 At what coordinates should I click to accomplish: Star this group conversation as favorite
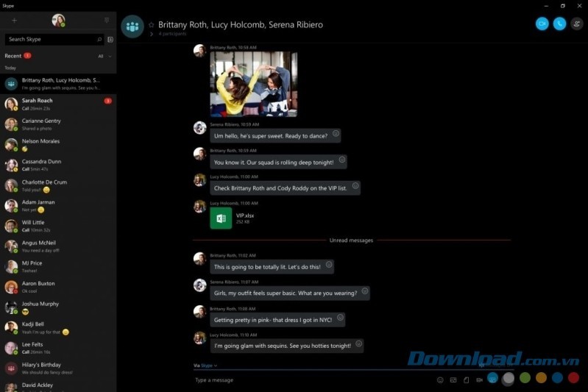[x=151, y=25]
